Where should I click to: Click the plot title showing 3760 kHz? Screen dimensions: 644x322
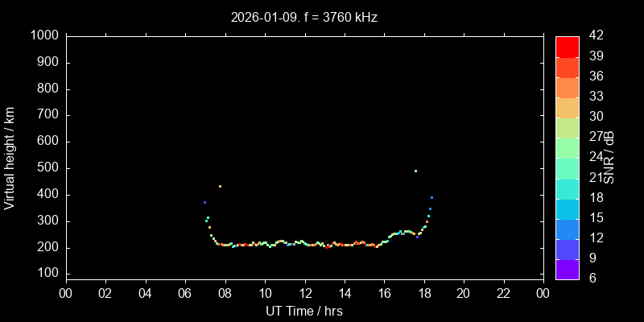(303, 16)
